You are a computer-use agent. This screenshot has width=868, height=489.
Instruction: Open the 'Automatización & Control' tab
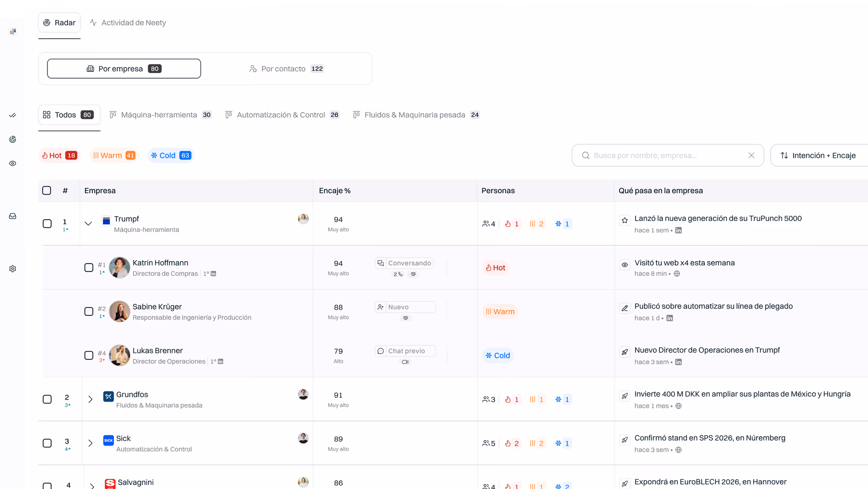coord(282,115)
